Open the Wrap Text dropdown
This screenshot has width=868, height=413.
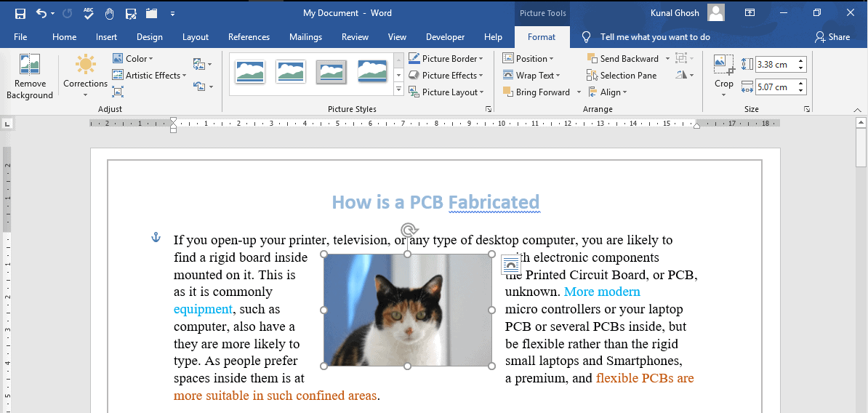pos(529,76)
